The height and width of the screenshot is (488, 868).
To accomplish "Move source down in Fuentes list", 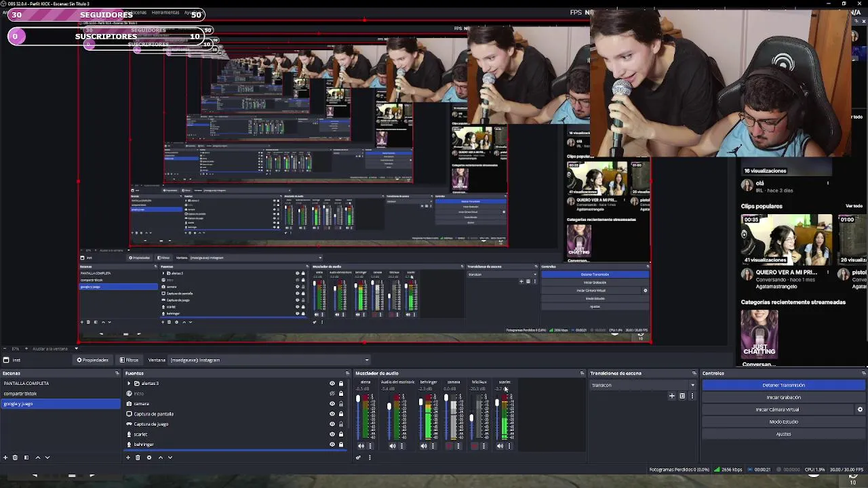I will 170,457.
